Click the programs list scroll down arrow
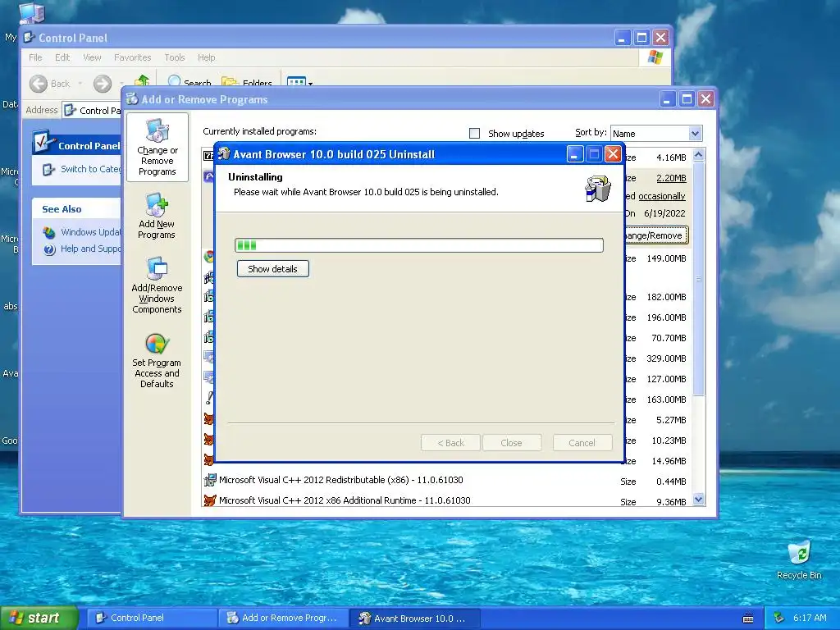The image size is (840, 630). click(698, 500)
